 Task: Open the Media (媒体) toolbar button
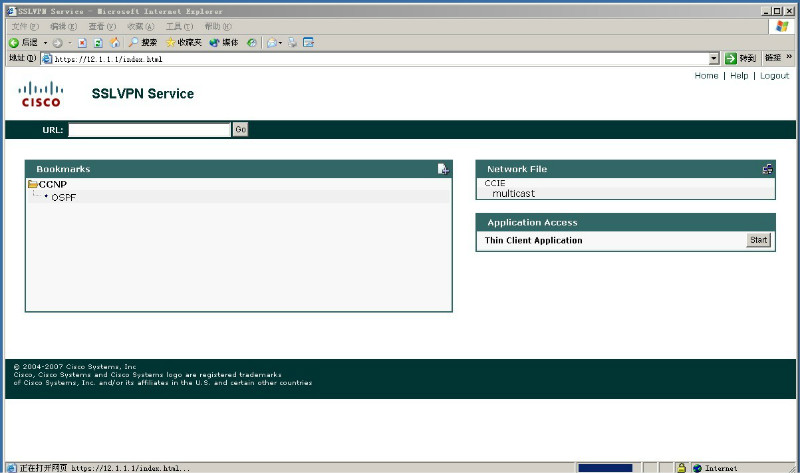click(224, 43)
